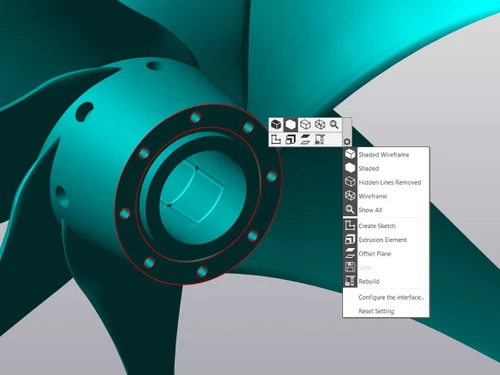Click the Offset Plane icon in the mini toolbar
Viewport: 500px width, 375px height.
pos(305,139)
